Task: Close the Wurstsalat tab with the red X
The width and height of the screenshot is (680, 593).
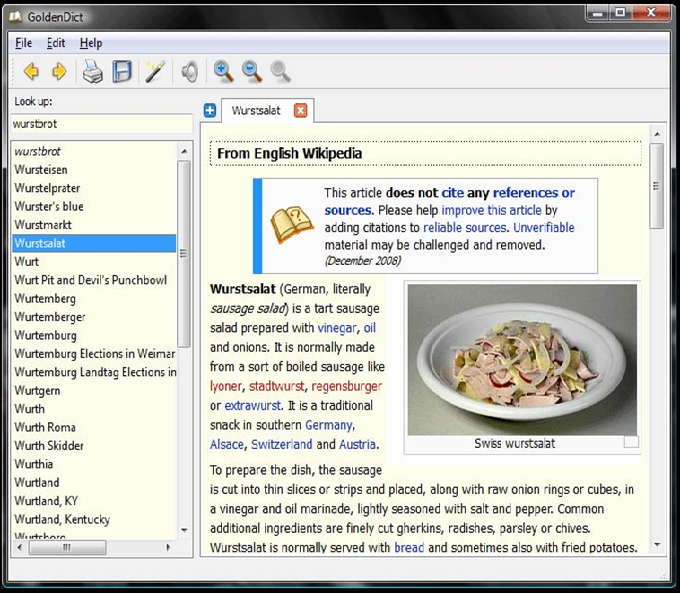Action: [300, 111]
